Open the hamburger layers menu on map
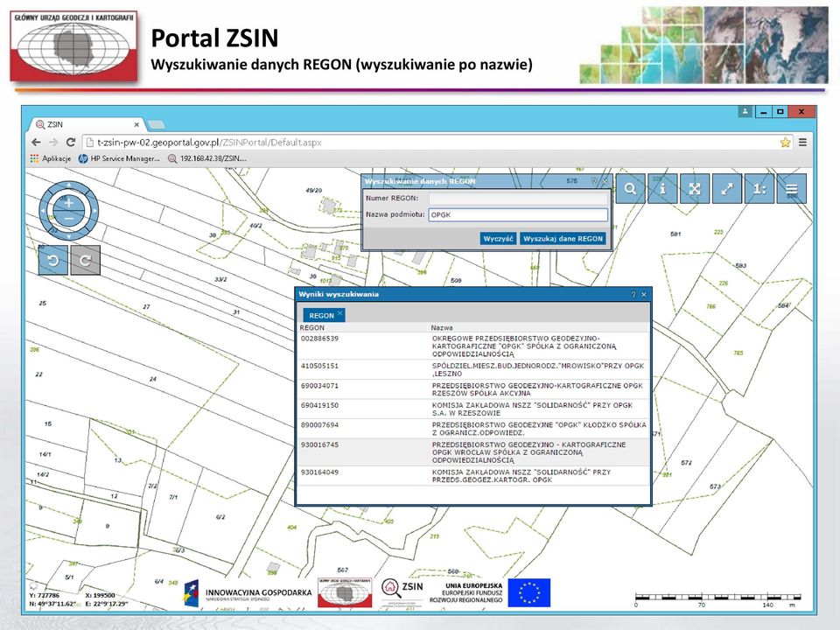840x630 pixels. (x=792, y=189)
